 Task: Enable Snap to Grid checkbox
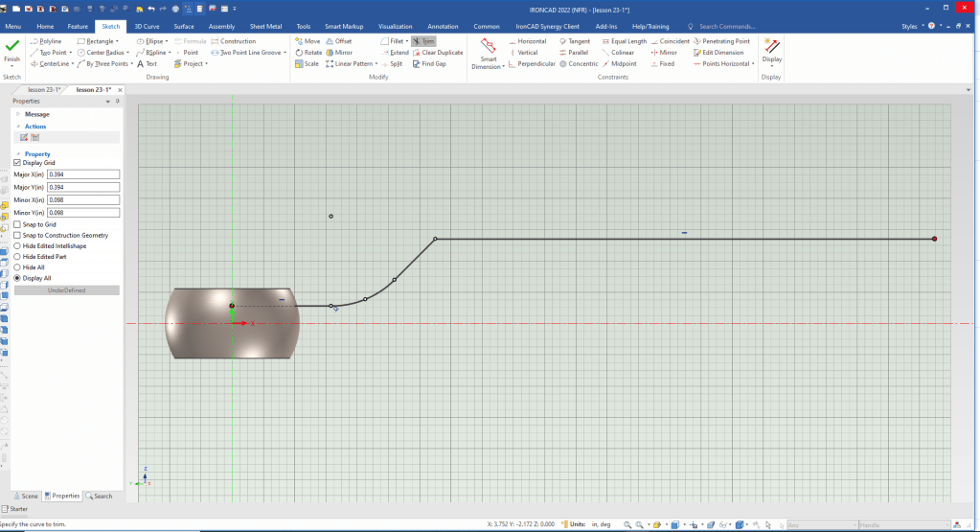tap(17, 224)
